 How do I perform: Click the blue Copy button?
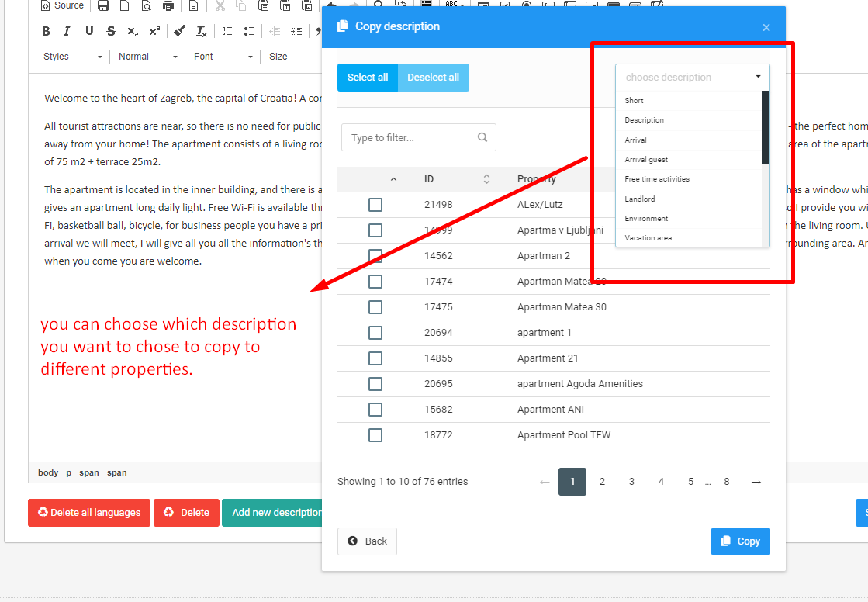coord(741,541)
